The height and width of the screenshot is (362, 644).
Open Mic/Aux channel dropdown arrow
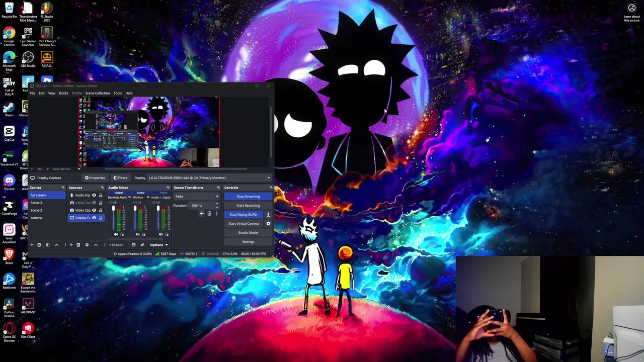pos(148,197)
